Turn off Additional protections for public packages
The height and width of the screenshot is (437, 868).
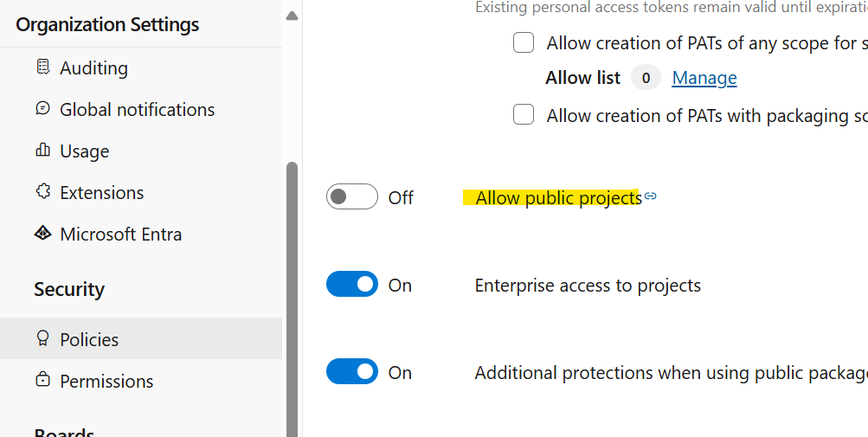(x=352, y=371)
